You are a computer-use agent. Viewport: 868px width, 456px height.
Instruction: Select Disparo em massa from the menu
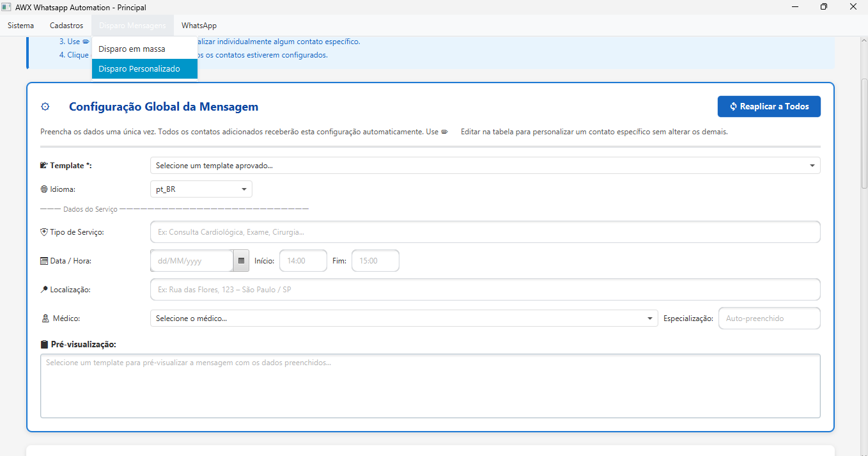[133, 48]
